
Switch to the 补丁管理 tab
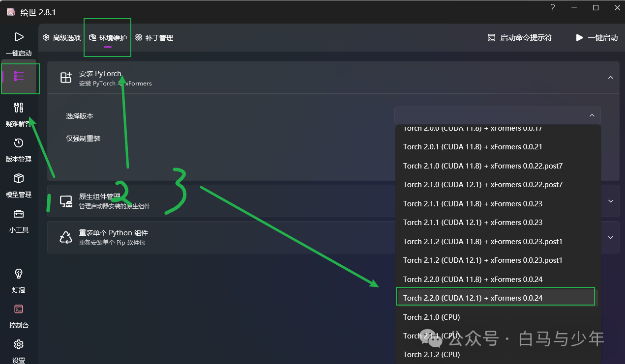[154, 38]
